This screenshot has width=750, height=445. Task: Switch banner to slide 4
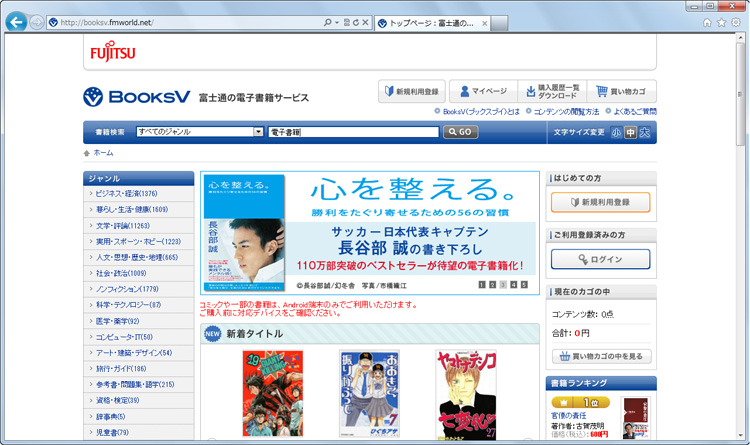click(x=514, y=285)
